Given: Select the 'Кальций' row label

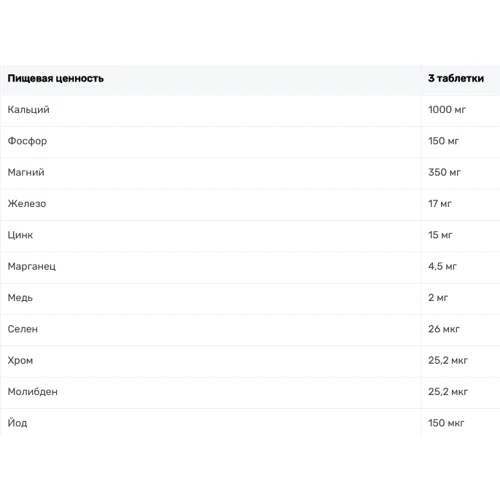Looking at the screenshot, I should (x=29, y=110).
